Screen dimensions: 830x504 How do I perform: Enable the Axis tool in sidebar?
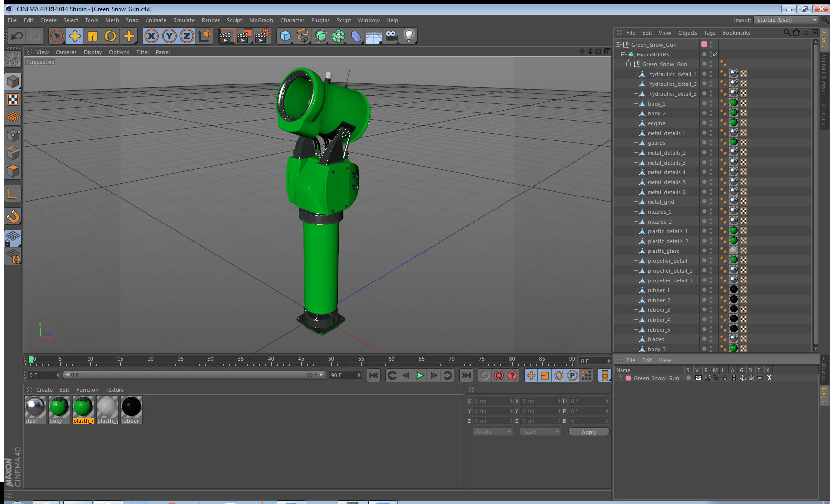[13, 194]
